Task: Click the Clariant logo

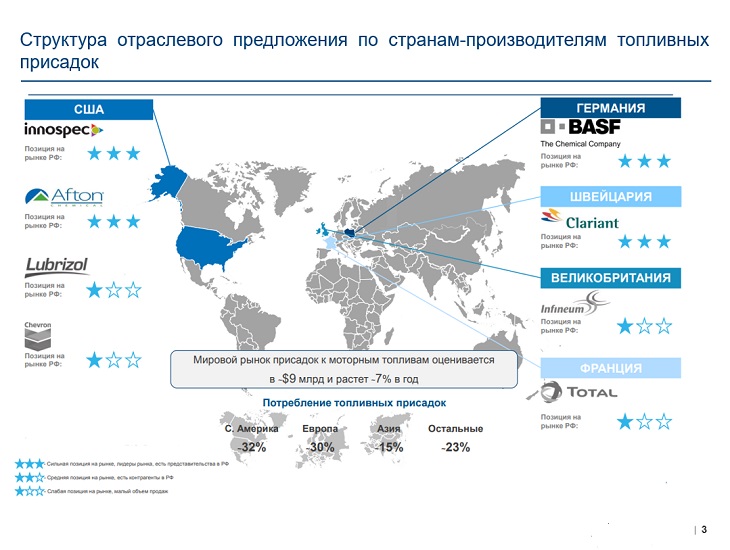Action: point(580,220)
